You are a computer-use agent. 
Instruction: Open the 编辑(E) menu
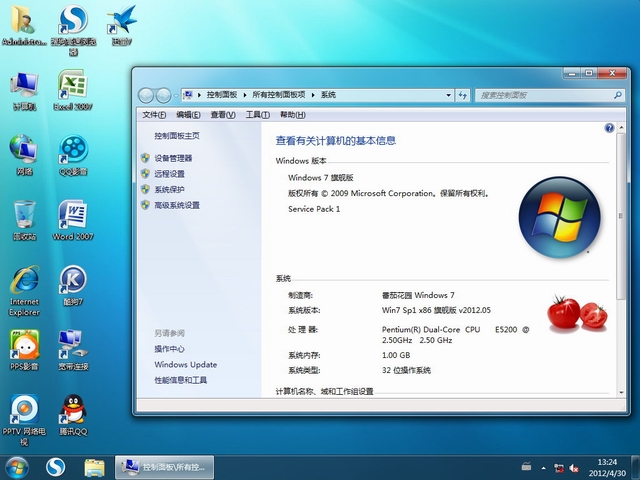tap(188, 115)
